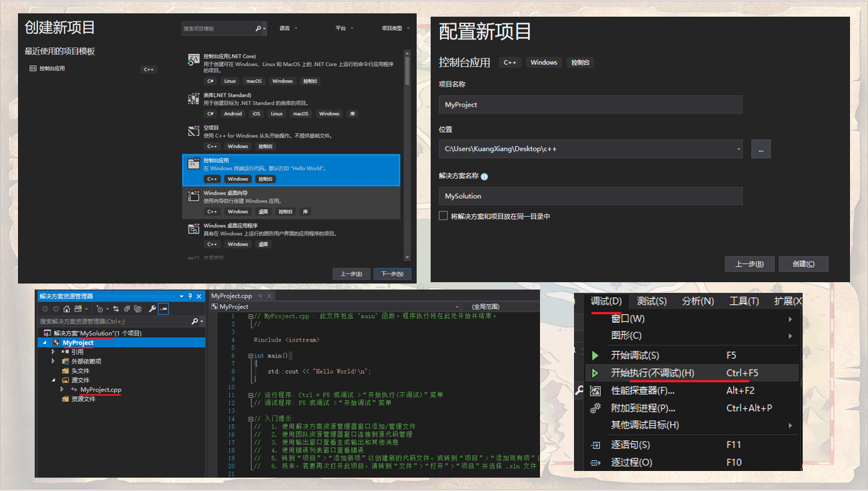The height and width of the screenshot is (491, 868).
Task: Click the Windows 桌面向导 template icon
Action: [193, 196]
